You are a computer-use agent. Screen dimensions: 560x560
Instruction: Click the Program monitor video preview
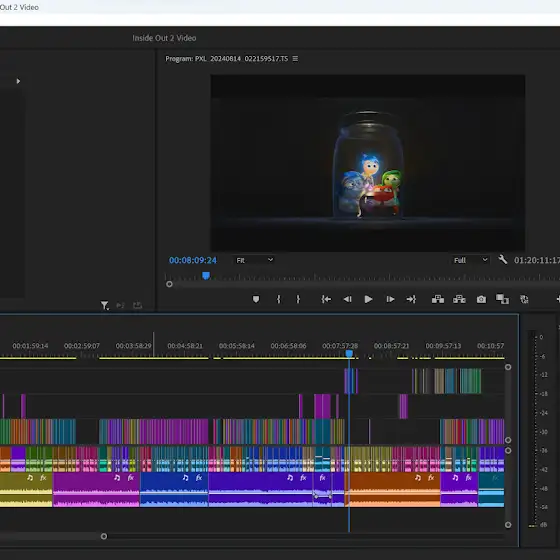pyautogui.click(x=368, y=163)
